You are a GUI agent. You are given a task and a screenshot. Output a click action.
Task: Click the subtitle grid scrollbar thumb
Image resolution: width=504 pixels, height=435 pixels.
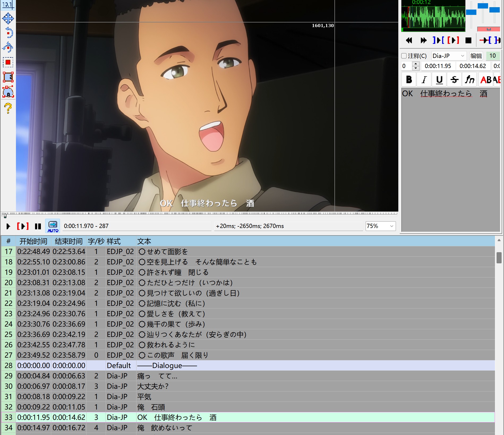click(499, 258)
